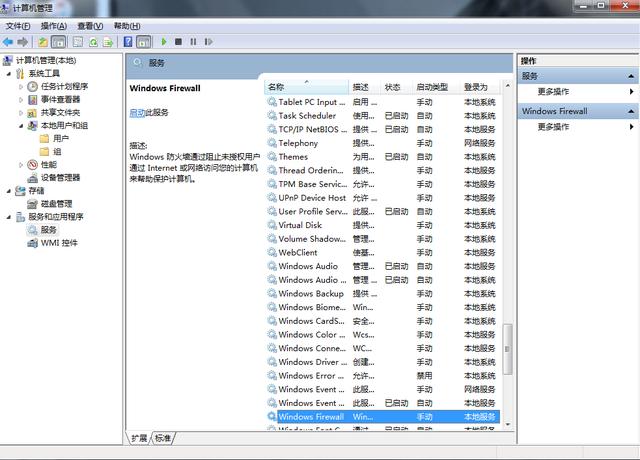Click the Pause service toolbar icon
This screenshot has height=460, width=640.
click(193, 42)
